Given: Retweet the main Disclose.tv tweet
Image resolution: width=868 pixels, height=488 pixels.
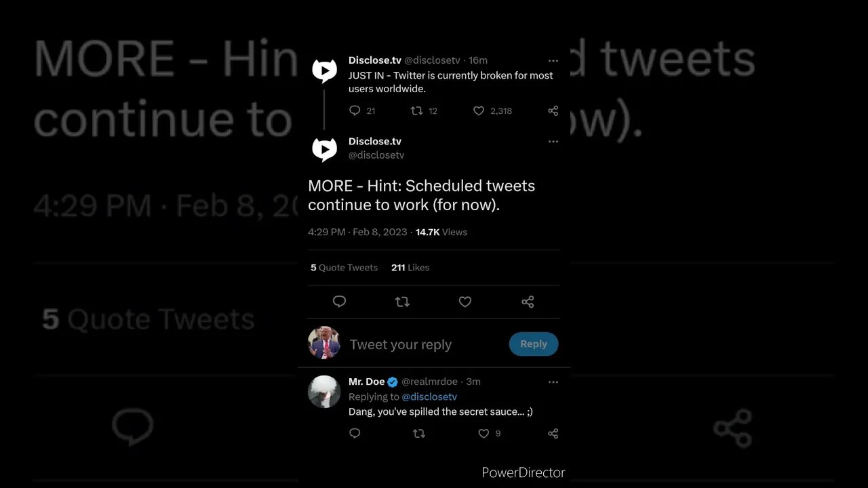Looking at the screenshot, I should pos(402,302).
